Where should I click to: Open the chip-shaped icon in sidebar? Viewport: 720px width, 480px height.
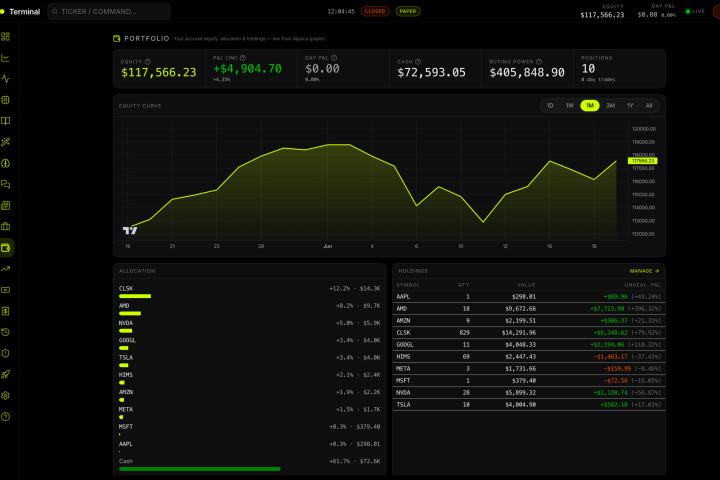(6, 100)
